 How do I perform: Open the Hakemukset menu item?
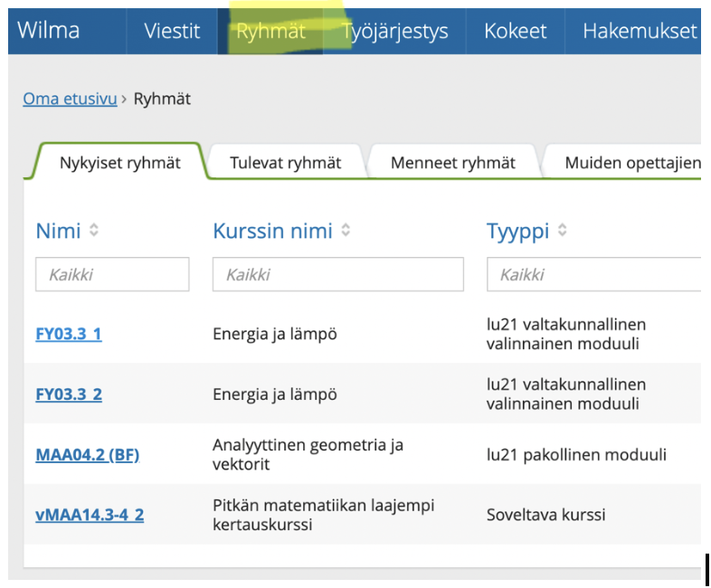[640, 31]
